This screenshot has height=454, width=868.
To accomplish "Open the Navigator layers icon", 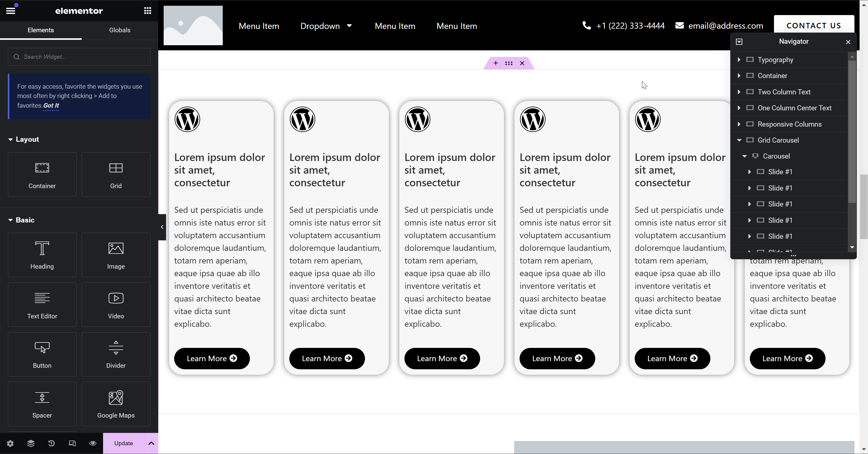I will click(31, 443).
